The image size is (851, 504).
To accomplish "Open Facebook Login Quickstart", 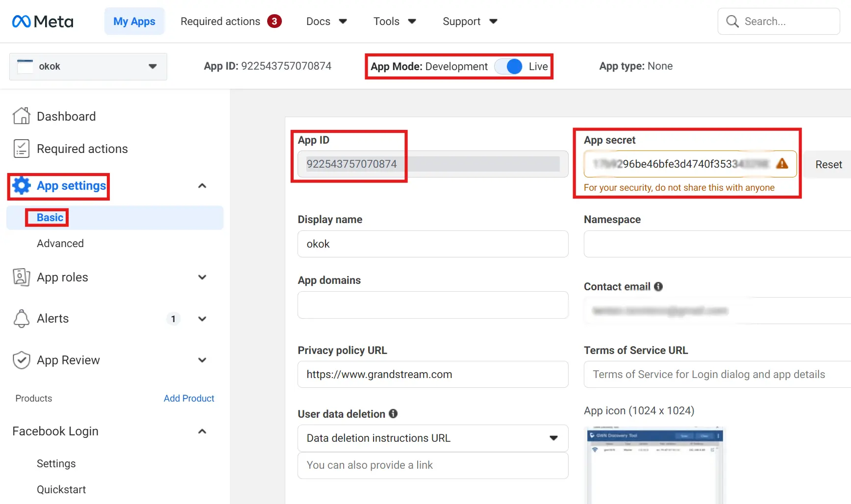I will [61, 490].
